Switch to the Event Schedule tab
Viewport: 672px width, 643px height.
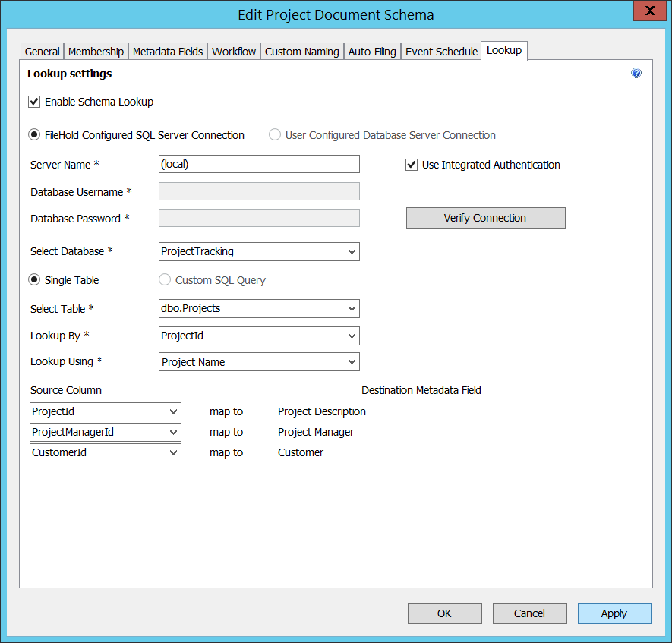click(440, 51)
